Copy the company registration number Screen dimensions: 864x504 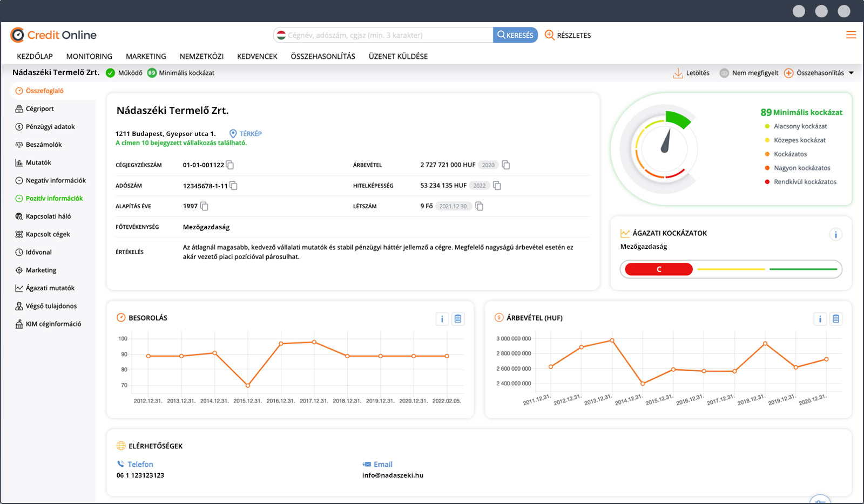tap(230, 165)
